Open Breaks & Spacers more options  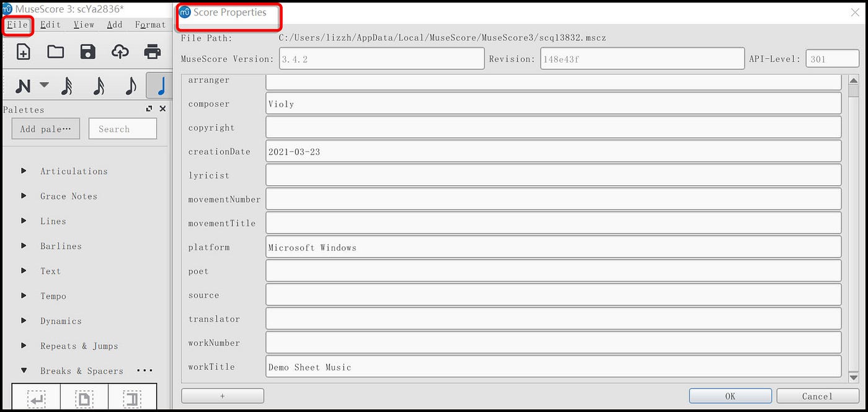click(x=144, y=370)
